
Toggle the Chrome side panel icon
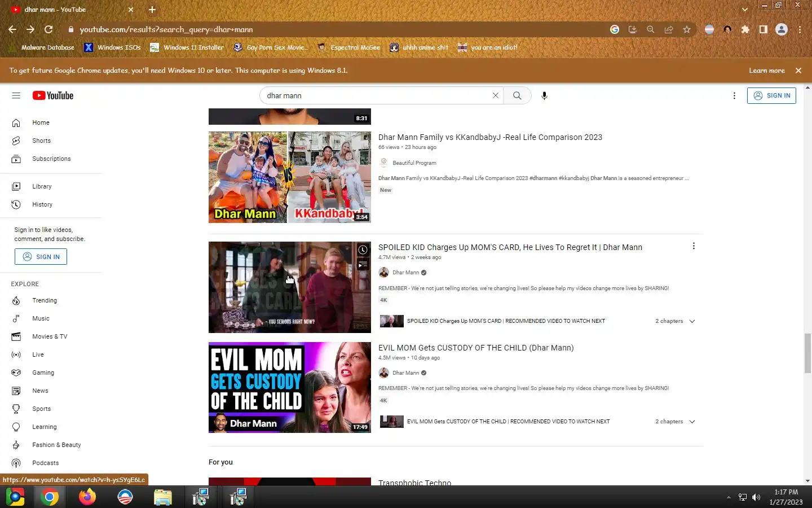pyautogui.click(x=764, y=29)
